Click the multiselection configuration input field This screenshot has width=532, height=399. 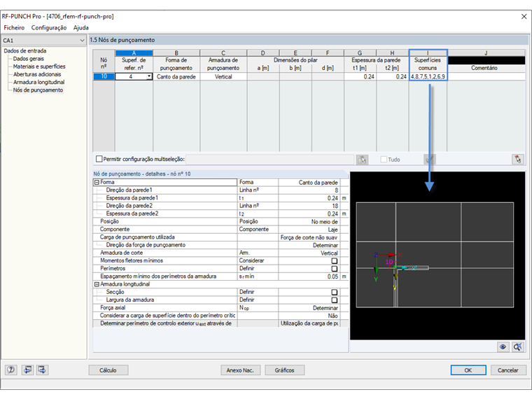[x=269, y=160]
